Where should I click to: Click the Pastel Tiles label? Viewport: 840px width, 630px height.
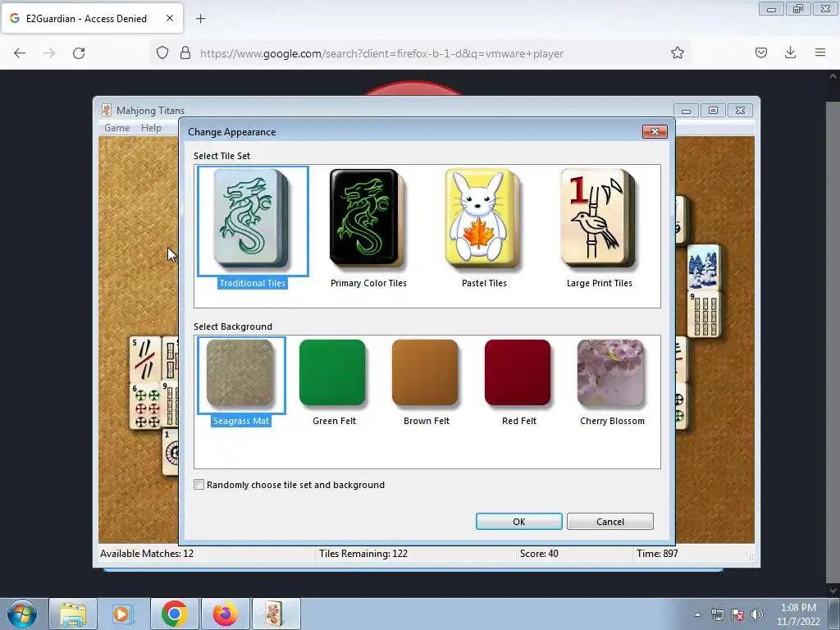pyautogui.click(x=484, y=283)
